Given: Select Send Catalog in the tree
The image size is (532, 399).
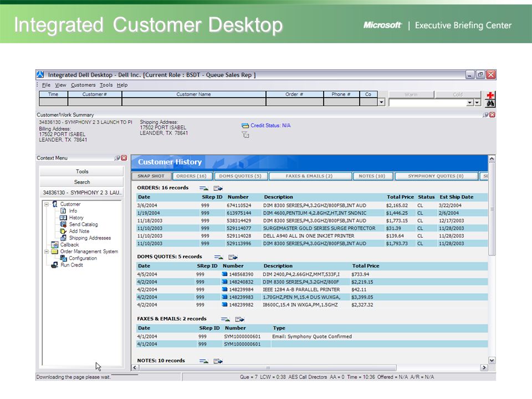Looking at the screenshot, I should pos(83,224).
